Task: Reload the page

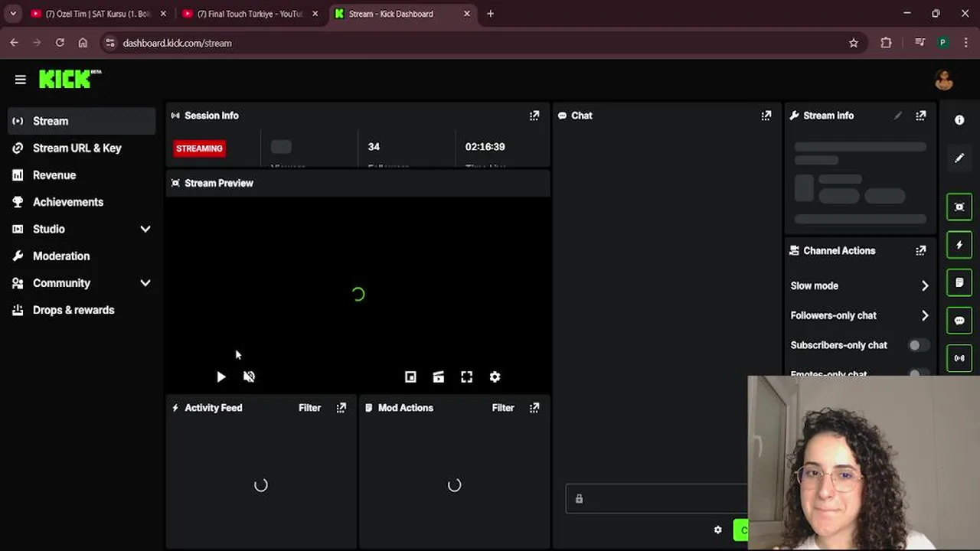Action: click(60, 43)
